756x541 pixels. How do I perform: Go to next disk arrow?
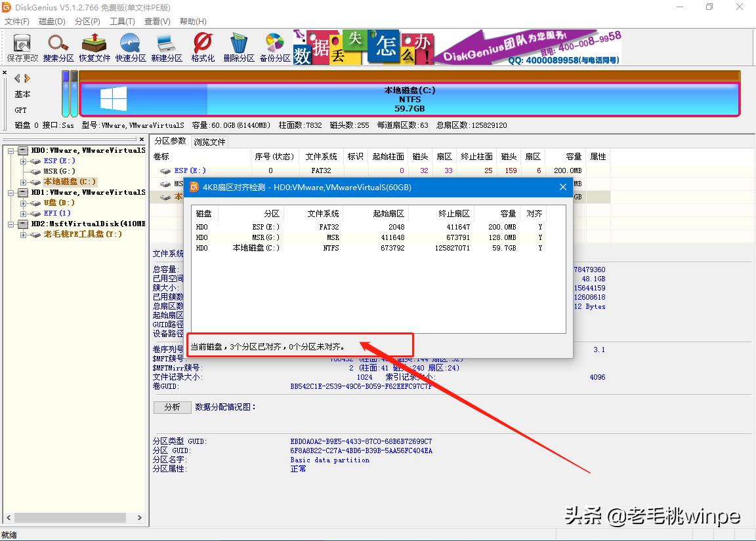pyautogui.click(x=27, y=78)
